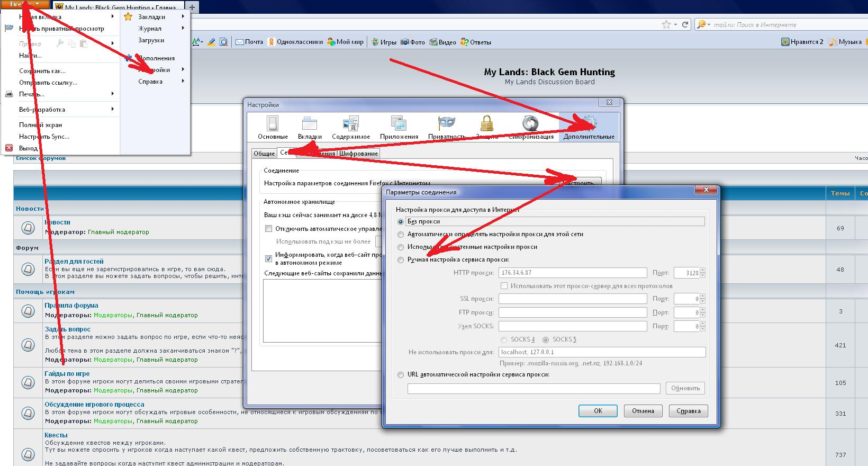This screenshot has width=868, height=466.
Task: Reload the page with the refresh icon
Action: (x=685, y=24)
